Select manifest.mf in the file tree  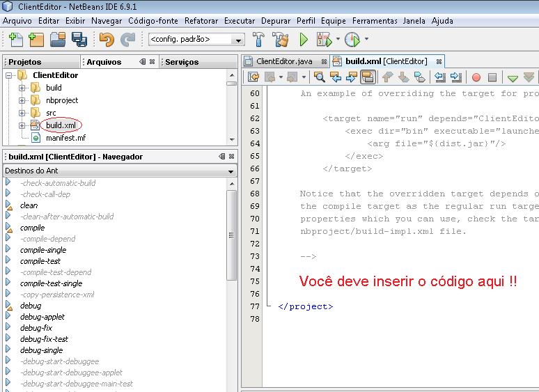click(65, 138)
